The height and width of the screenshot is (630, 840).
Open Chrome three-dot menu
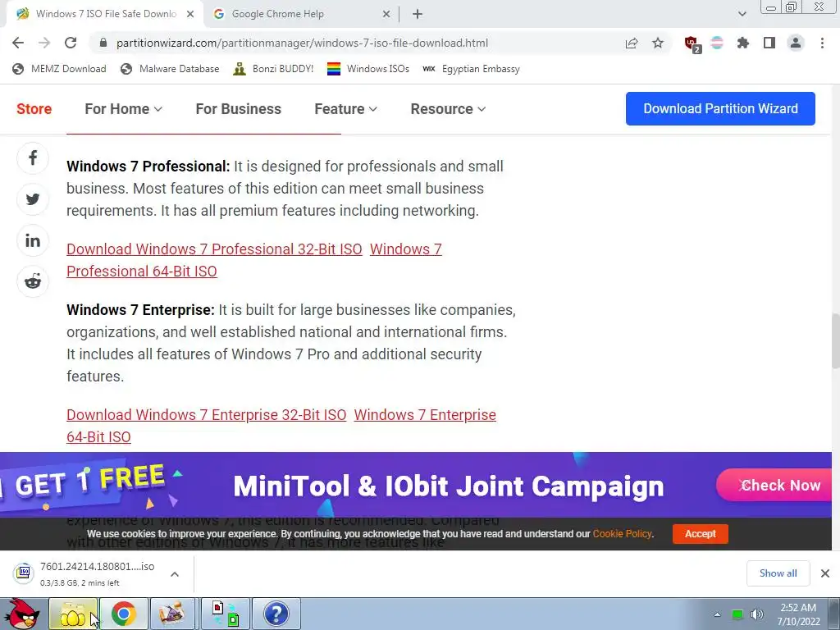[822, 43]
